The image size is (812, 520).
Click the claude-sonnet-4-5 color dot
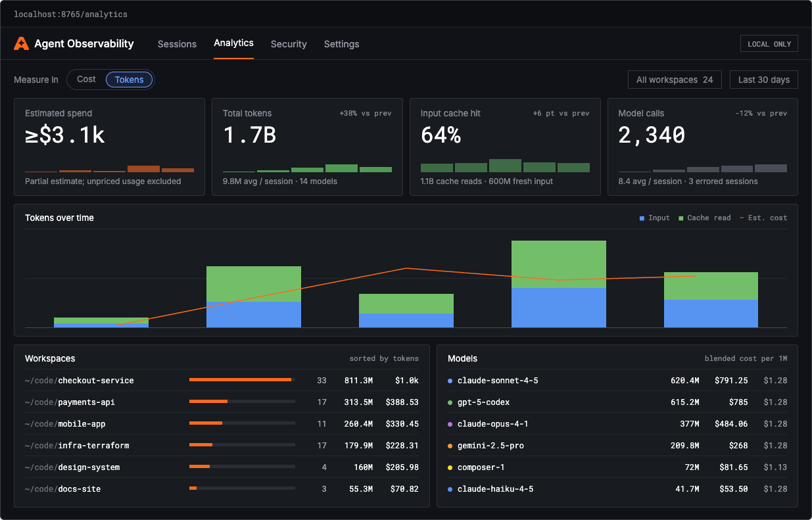pyautogui.click(x=450, y=381)
